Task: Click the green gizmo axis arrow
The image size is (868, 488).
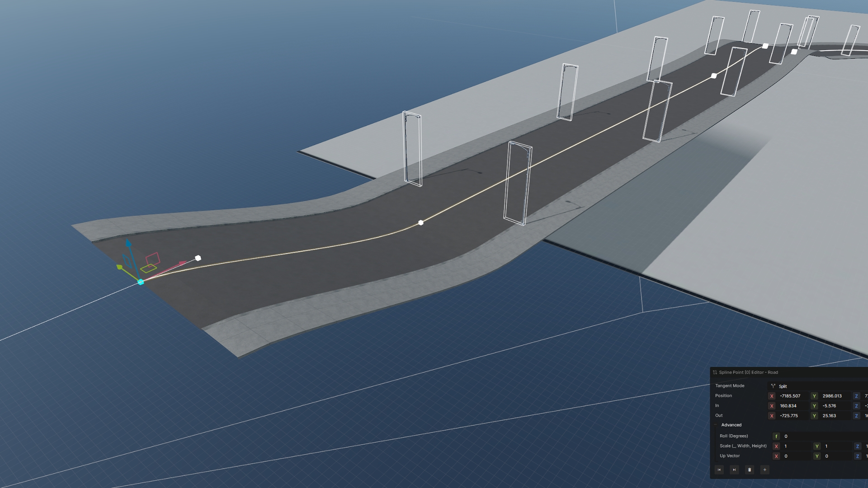Action: [x=120, y=267]
